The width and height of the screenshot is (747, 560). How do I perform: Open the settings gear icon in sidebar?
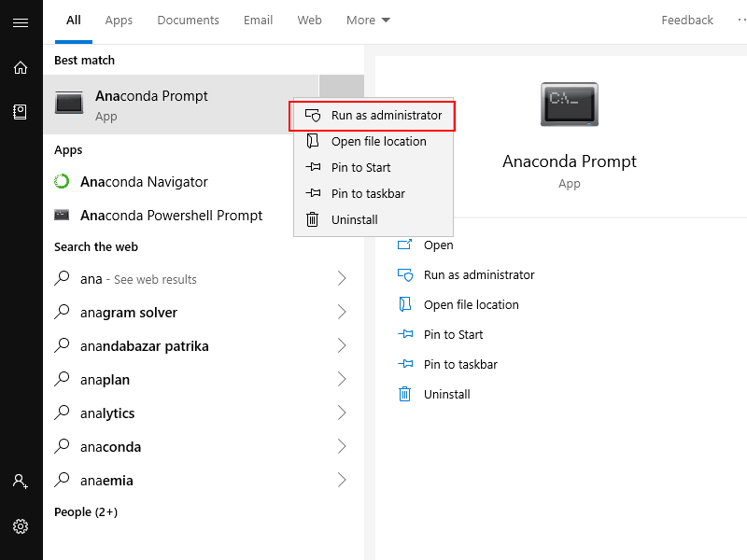21,526
